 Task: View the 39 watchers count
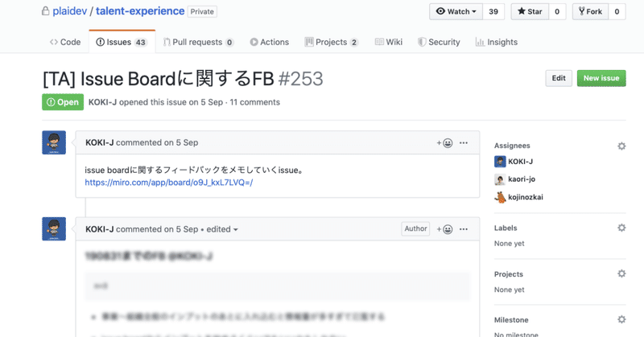(493, 11)
